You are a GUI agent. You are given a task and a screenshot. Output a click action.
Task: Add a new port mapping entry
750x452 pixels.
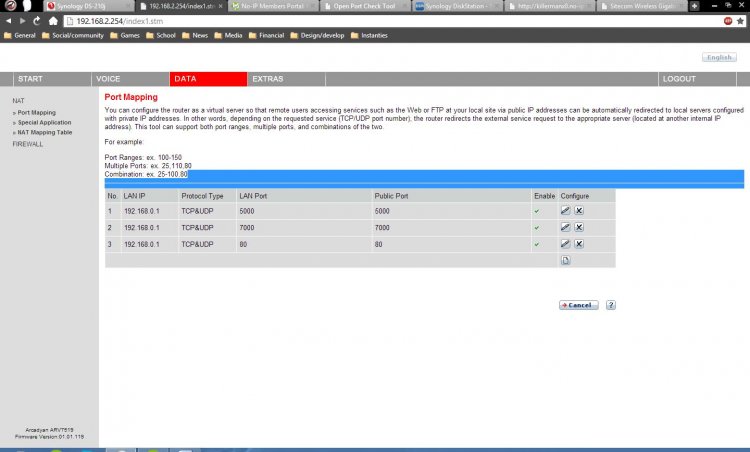click(565, 260)
